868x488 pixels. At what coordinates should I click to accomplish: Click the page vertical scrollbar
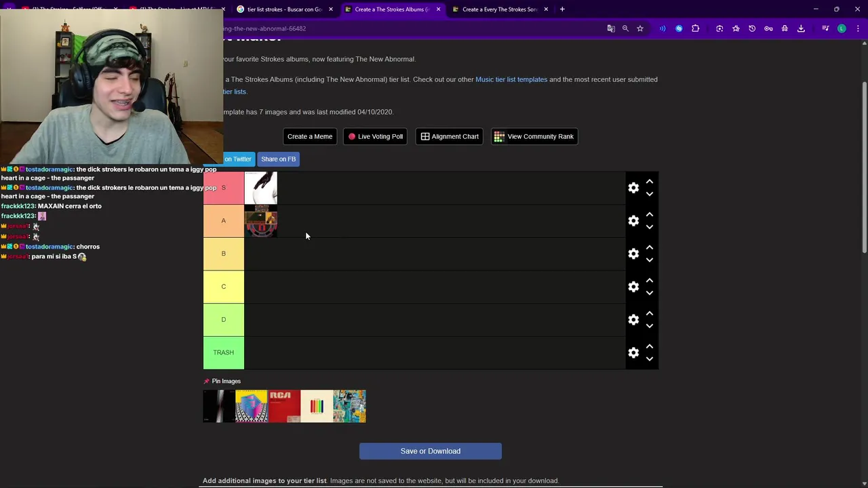coord(864,166)
